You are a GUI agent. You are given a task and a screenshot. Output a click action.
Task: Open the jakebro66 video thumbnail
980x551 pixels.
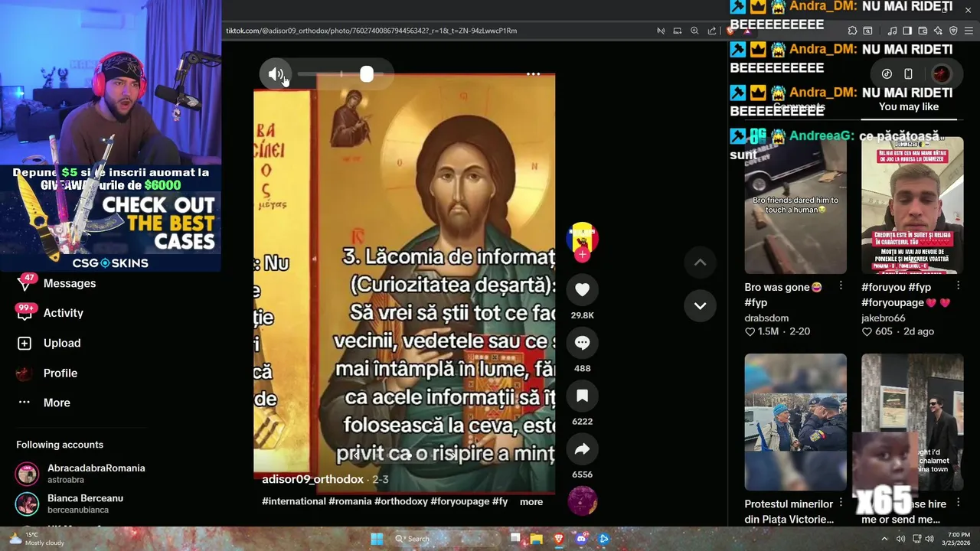pyautogui.click(x=913, y=206)
